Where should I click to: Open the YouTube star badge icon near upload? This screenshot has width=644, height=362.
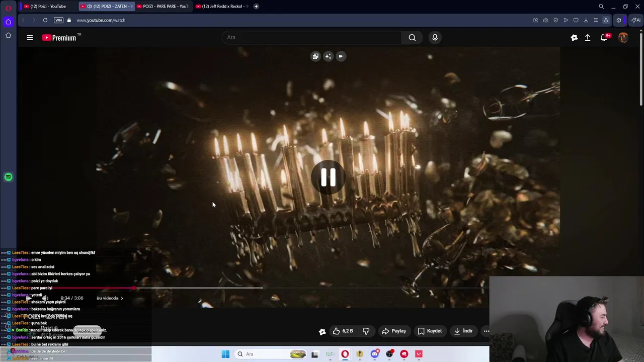pyautogui.click(x=574, y=38)
